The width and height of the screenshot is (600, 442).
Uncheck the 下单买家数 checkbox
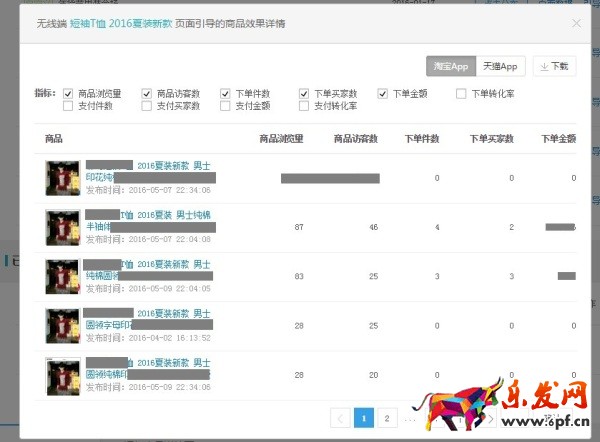[x=304, y=93]
